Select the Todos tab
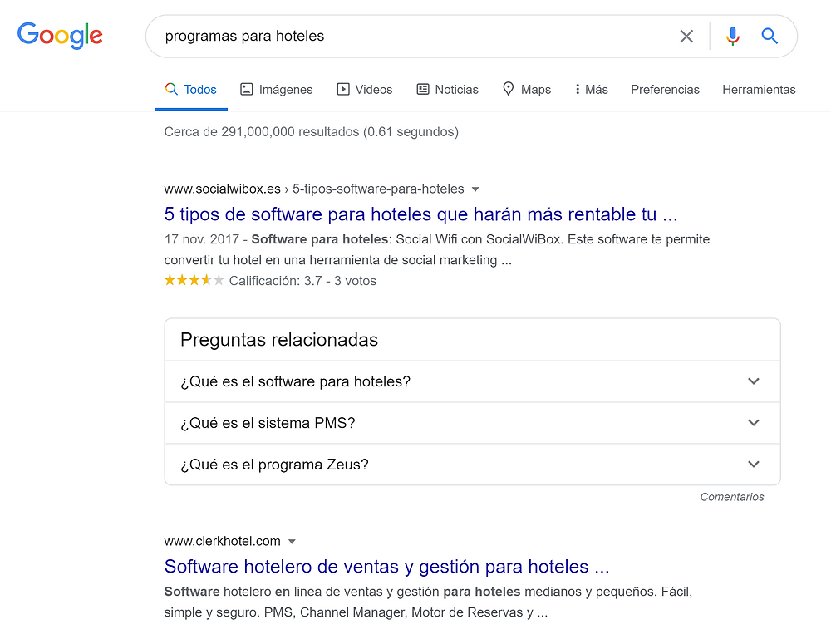This screenshot has height=644, width=831. [x=191, y=89]
